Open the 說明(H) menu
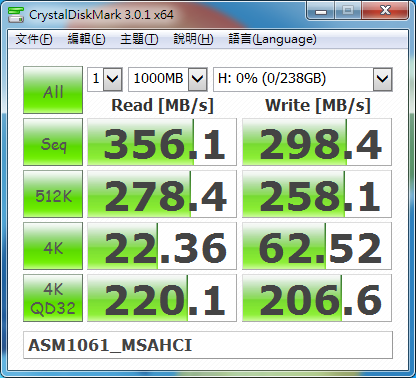This screenshot has width=416, height=378. coord(193,39)
